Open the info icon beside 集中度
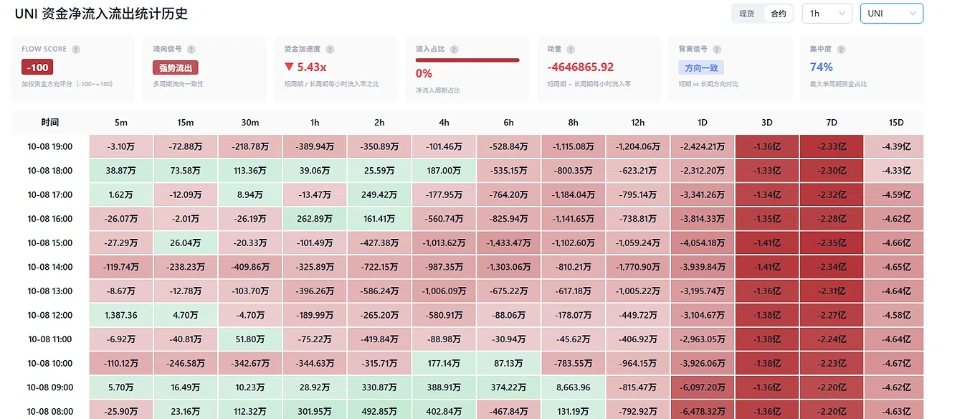 [841, 50]
